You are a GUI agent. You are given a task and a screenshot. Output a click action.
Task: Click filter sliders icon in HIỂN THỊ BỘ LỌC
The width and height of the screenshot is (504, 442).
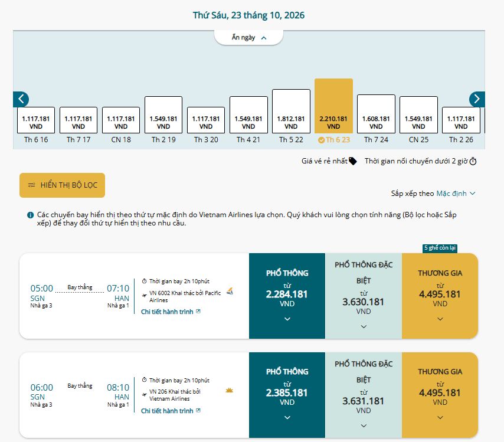tap(31, 185)
